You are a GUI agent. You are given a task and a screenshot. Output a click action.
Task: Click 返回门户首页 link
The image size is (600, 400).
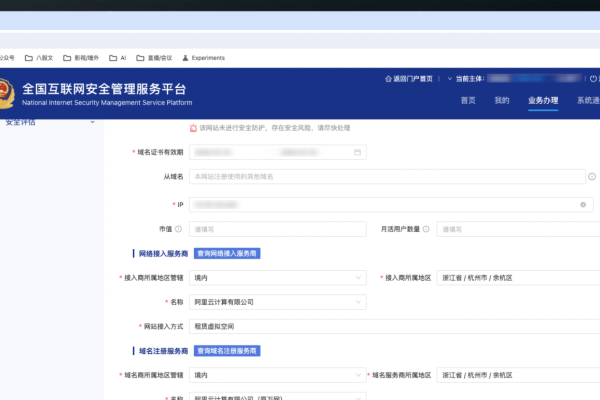[413, 79]
